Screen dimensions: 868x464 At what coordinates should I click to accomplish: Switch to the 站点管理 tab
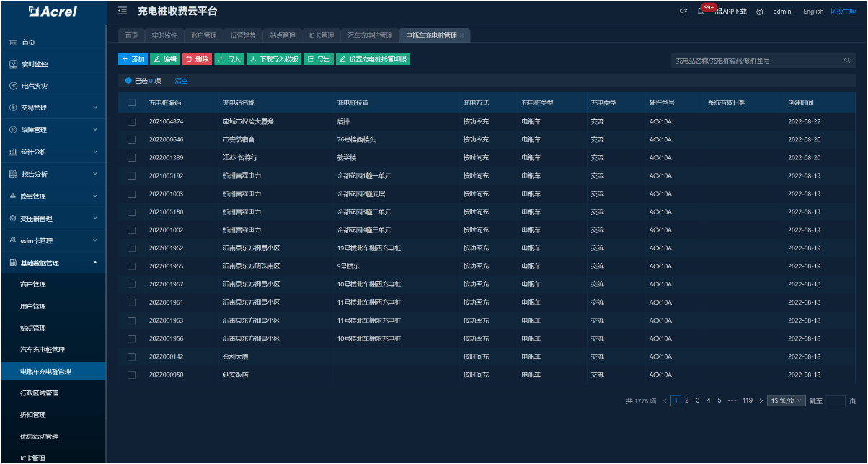click(x=282, y=35)
